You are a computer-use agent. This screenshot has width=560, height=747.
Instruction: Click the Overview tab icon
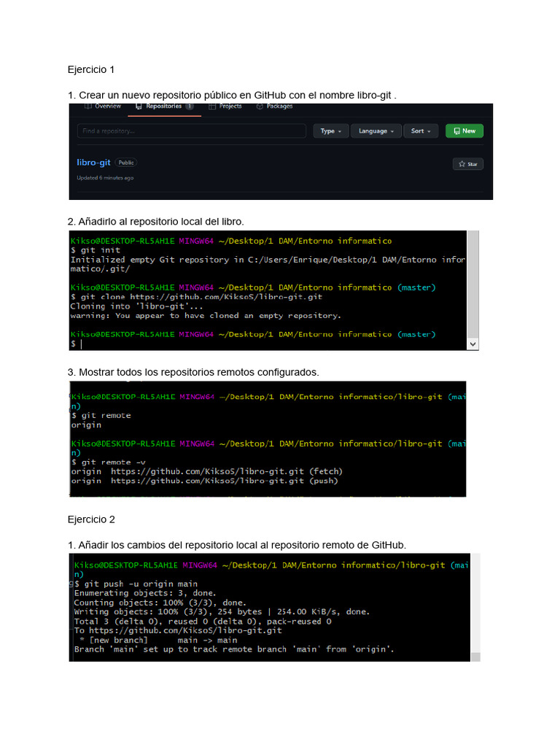[88, 107]
